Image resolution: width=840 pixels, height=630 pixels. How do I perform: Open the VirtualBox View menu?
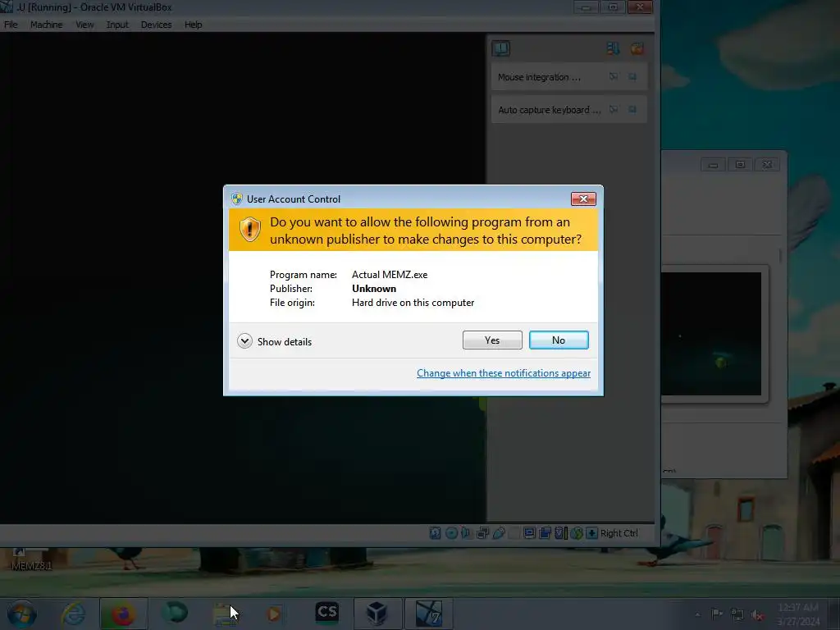coord(84,25)
